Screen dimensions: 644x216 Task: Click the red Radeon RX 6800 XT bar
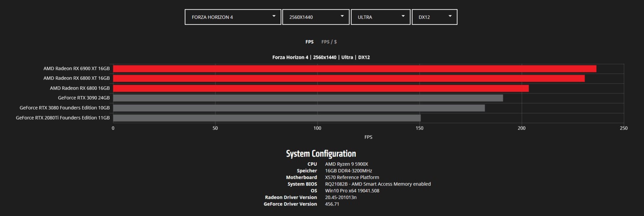(349, 78)
